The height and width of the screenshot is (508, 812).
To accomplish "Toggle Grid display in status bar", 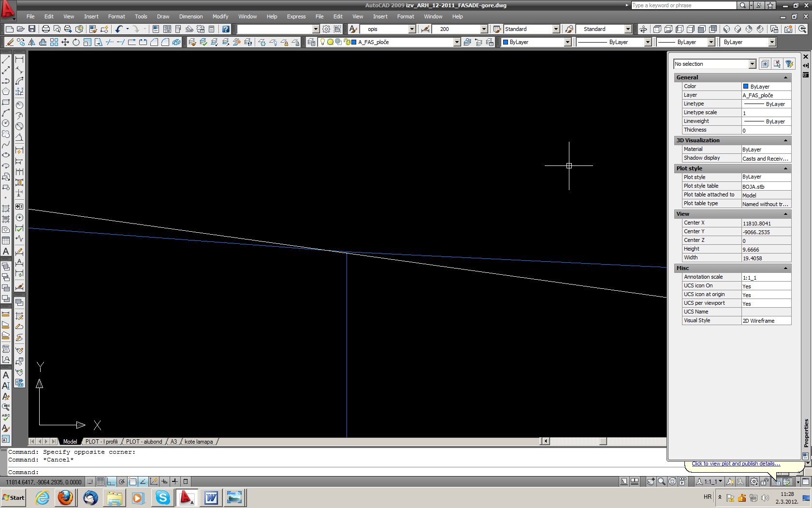I will 100,481.
